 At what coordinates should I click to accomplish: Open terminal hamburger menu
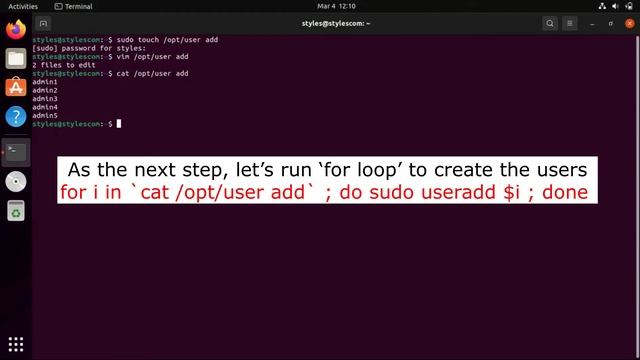coord(570,24)
